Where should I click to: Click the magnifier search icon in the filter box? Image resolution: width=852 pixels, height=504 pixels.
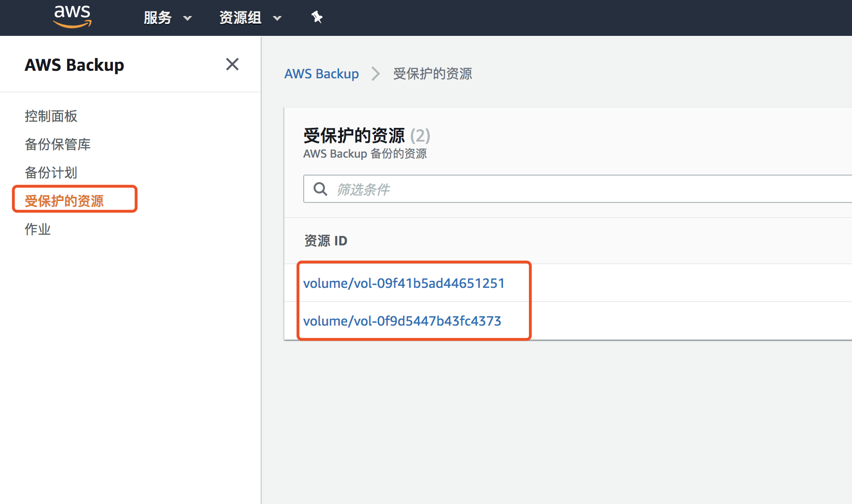tap(321, 189)
